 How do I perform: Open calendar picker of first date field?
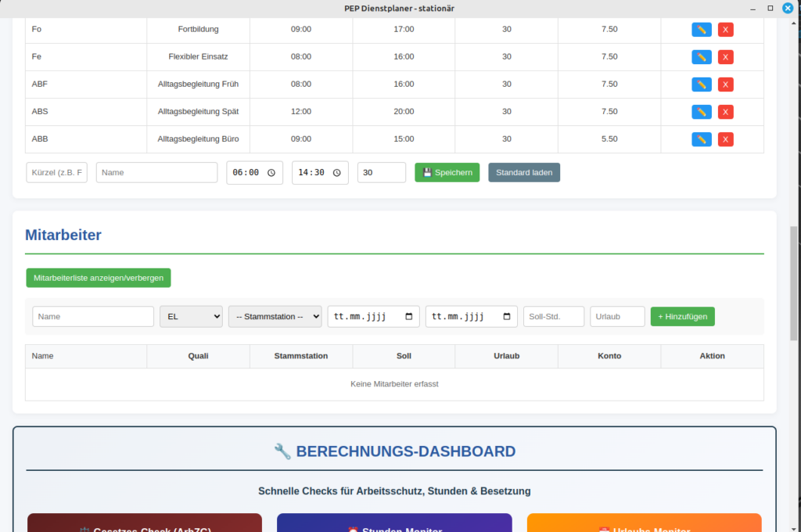[x=409, y=317]
